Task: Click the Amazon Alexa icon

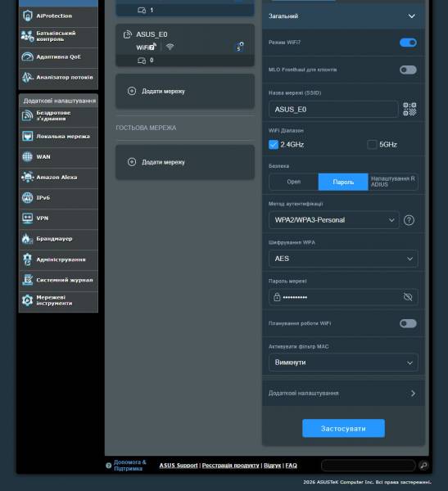Action: pos(28,177)
